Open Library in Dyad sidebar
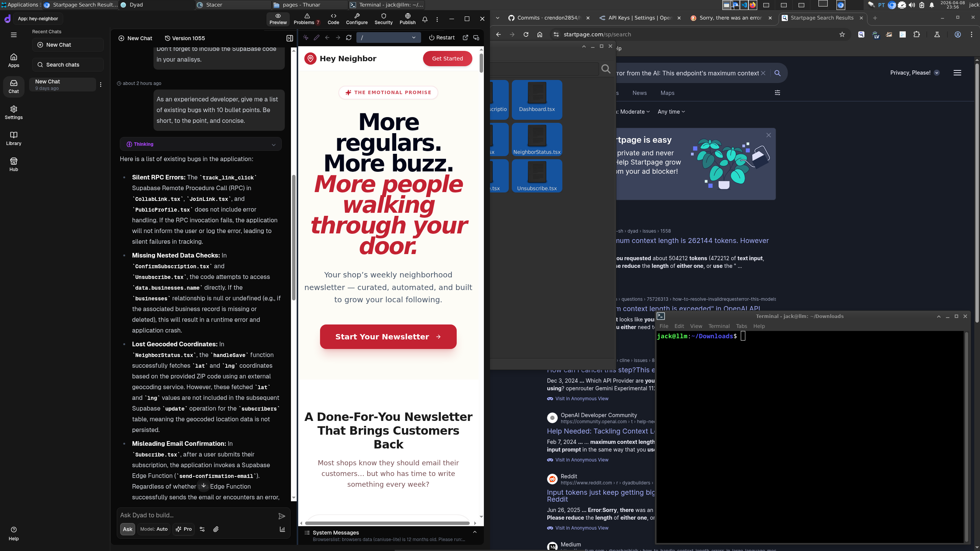This screenshot has width=980, height=551. coord(14,139)
